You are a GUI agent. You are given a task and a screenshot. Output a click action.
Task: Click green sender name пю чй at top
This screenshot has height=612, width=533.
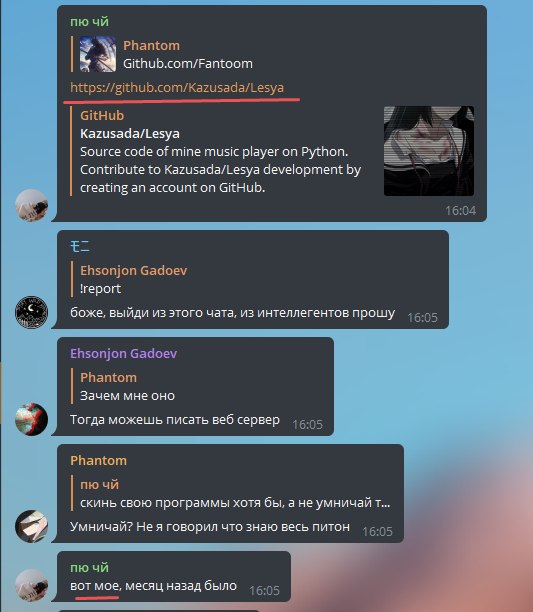[x=89, y=22]
